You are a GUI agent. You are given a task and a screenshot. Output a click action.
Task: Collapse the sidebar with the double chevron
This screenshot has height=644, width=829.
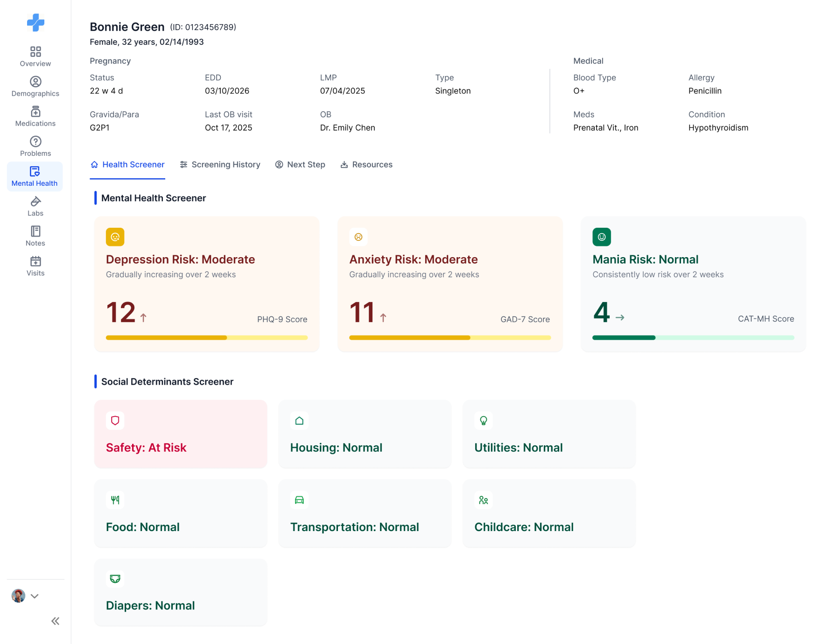point(56,621)
